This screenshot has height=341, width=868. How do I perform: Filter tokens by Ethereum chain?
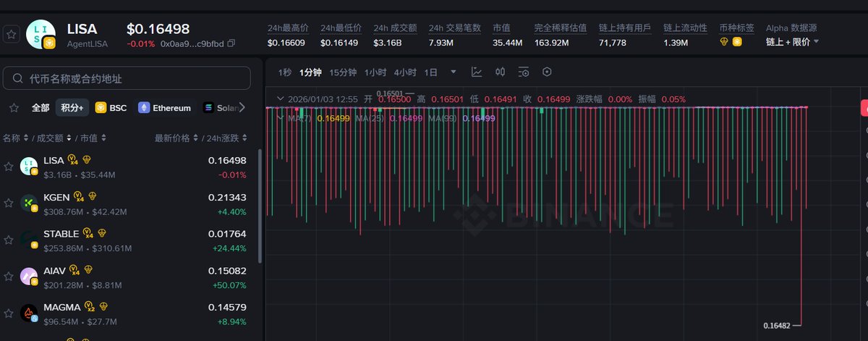[x=165, y=108]
